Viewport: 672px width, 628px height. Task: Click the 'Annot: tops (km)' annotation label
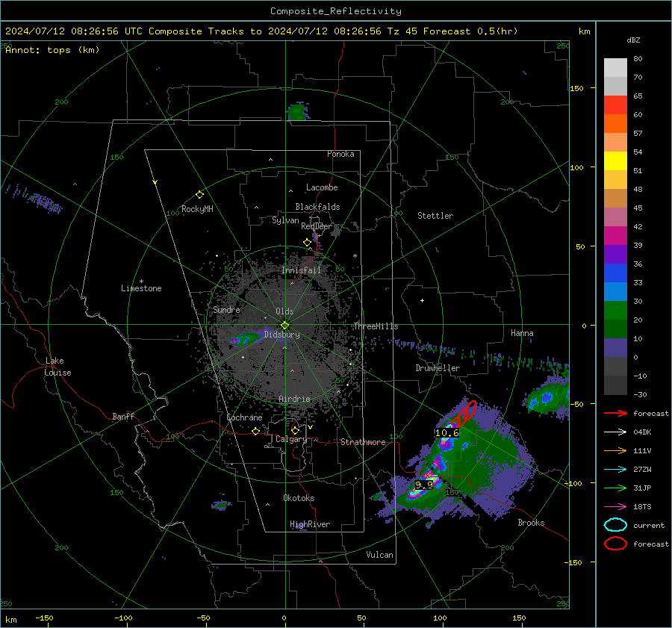tap(52, 50)
